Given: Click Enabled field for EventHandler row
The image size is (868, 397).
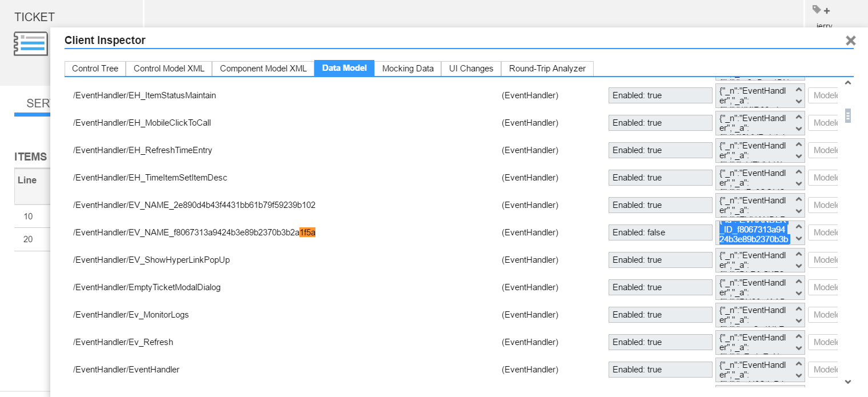Looking at the screenshot, I should click(660, 370).
